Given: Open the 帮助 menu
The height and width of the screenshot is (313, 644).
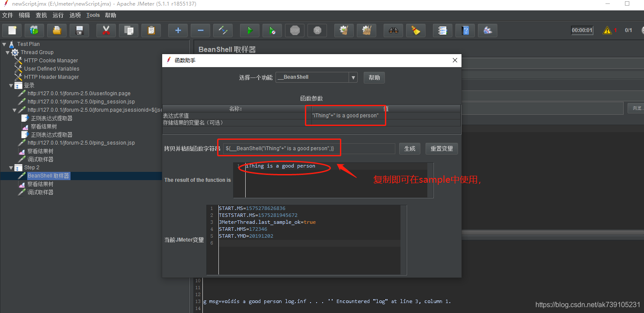Looking at the screenshot, I should [x=111, y=15].
